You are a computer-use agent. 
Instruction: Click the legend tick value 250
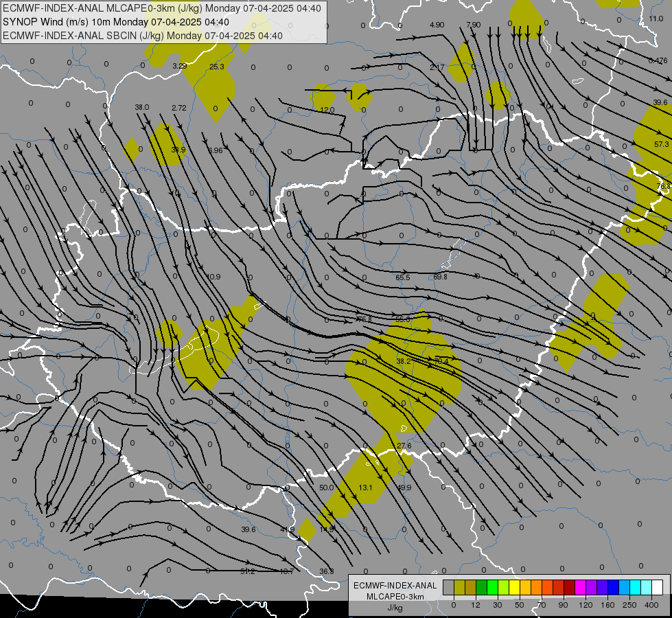click(x=629, y=605)
